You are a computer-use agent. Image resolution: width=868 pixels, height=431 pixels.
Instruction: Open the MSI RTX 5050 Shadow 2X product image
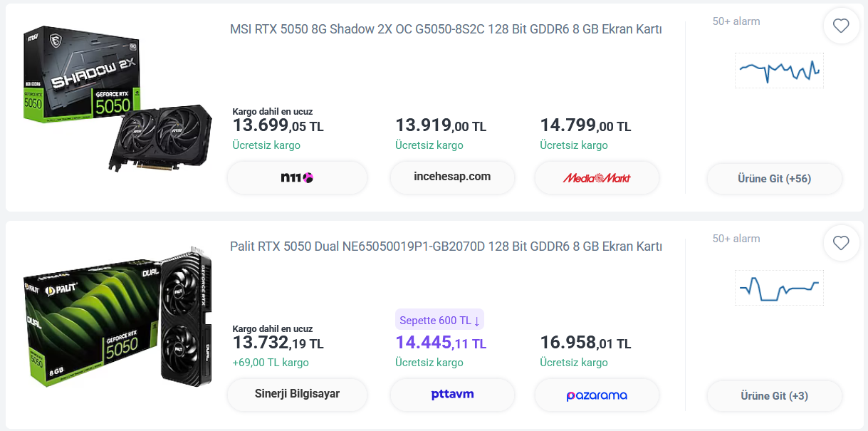[117, 99]
